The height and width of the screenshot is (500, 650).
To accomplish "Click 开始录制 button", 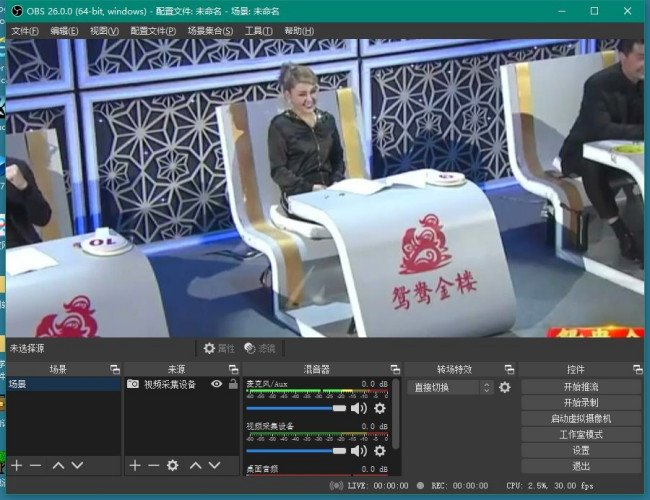I will coord(581,403).
